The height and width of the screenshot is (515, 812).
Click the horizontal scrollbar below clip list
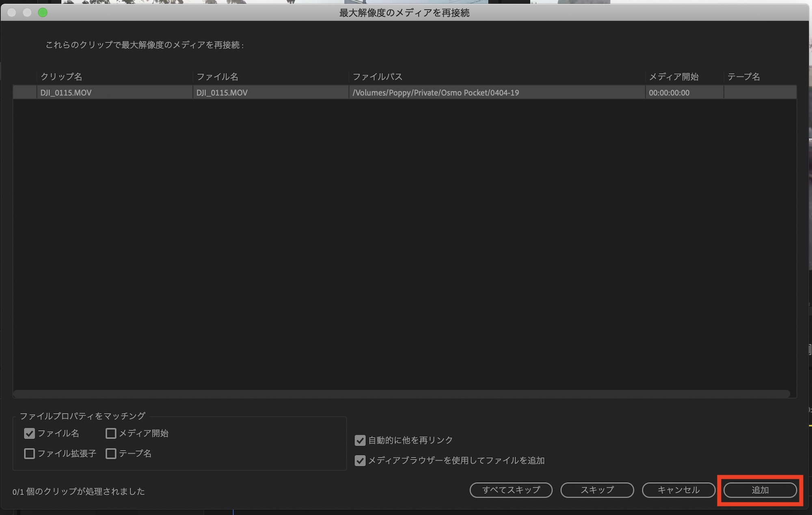[x=401, y=394]
